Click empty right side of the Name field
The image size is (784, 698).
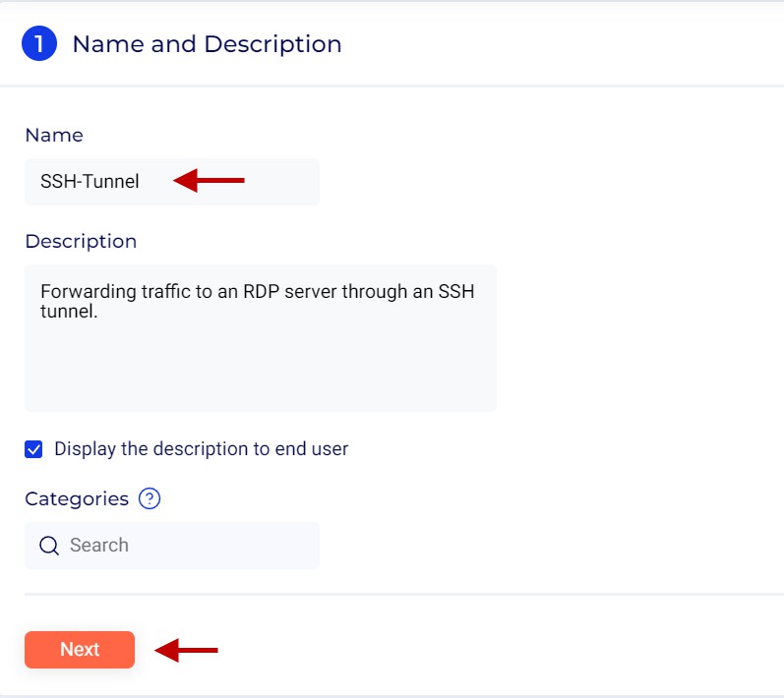(x=285, y=182)
